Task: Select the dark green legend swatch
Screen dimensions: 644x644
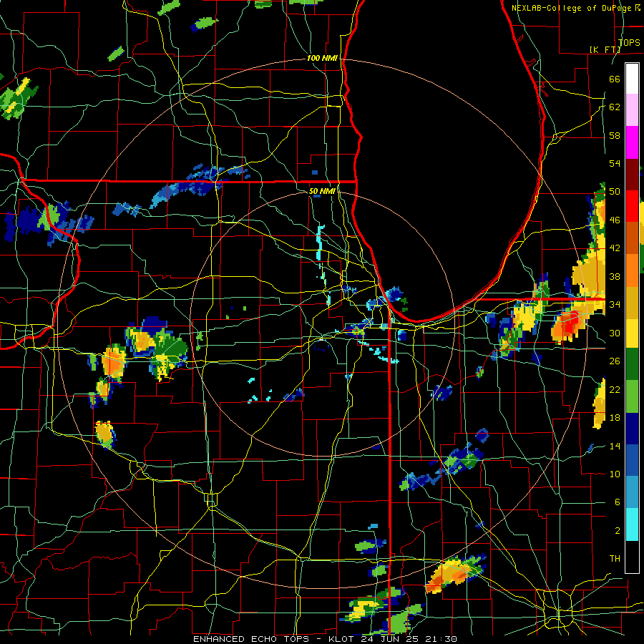Action: pos(632,364)
